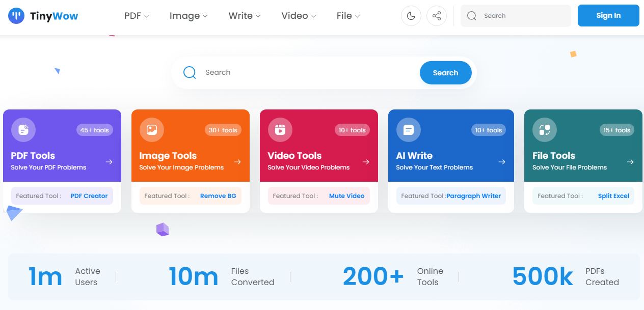Click the arrow on File Tools card
The image size is (644, 310).
[630, 162]
